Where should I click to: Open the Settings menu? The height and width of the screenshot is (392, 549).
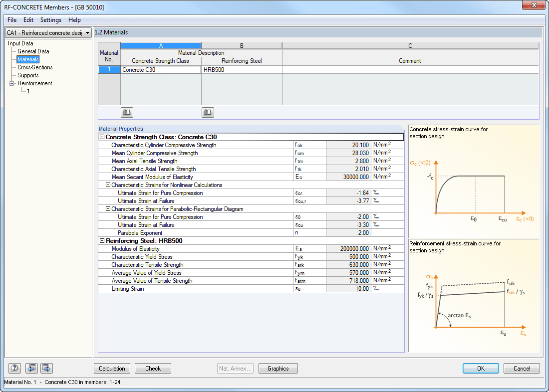51,20
